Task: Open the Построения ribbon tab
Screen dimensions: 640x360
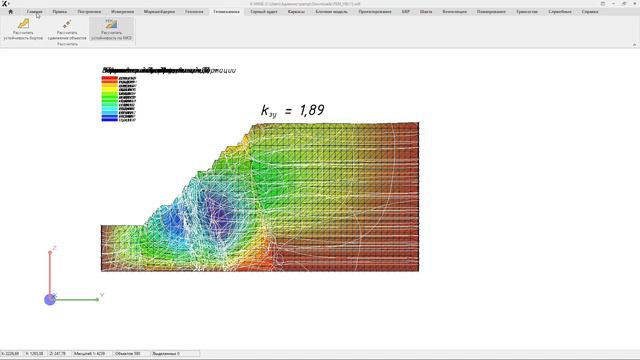Action: pyautogui.click(x=89, y=12)
